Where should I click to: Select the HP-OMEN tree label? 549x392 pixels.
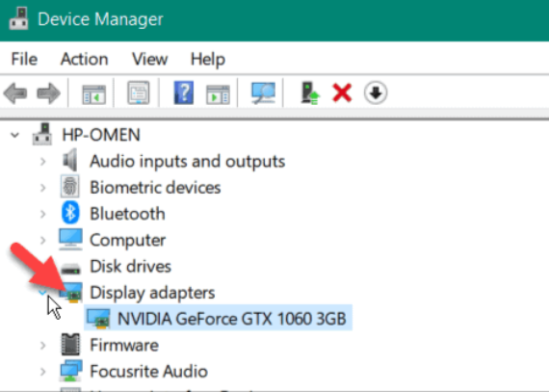(101, 135)
